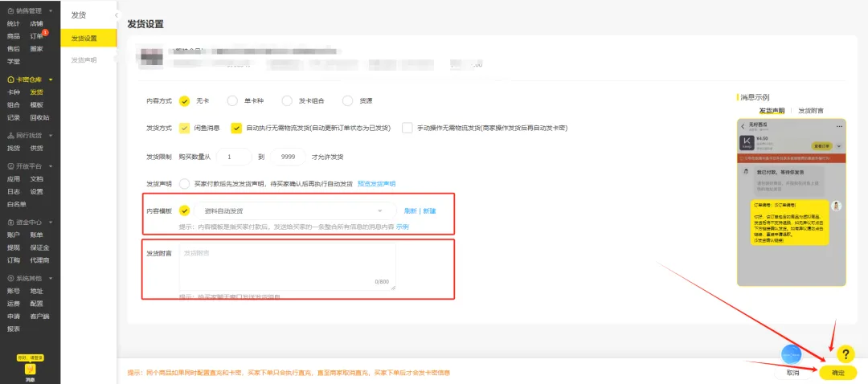Screen dimensions: 868x384
Task: Expand the 销售管理 sidebar arrow
Action: 51,10
